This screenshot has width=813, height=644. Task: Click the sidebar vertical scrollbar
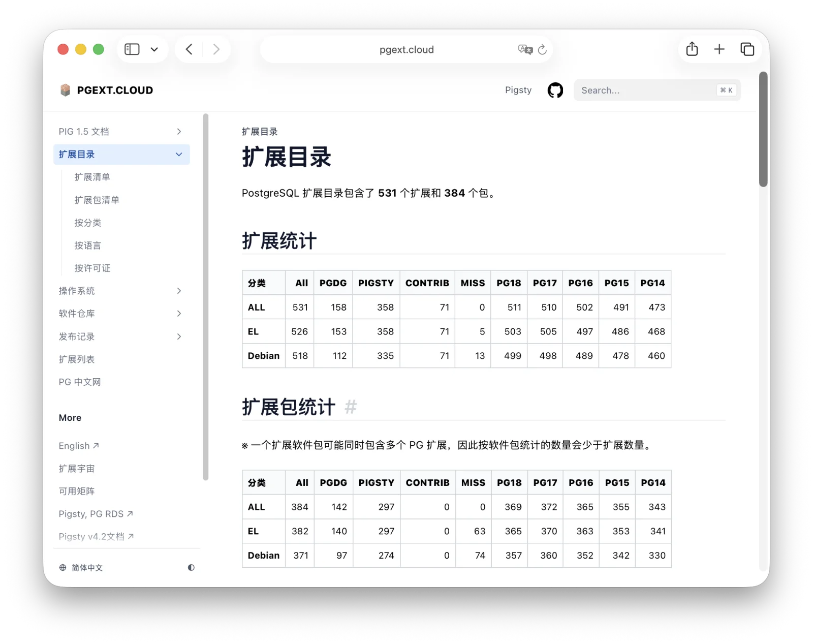coord(206,297)
